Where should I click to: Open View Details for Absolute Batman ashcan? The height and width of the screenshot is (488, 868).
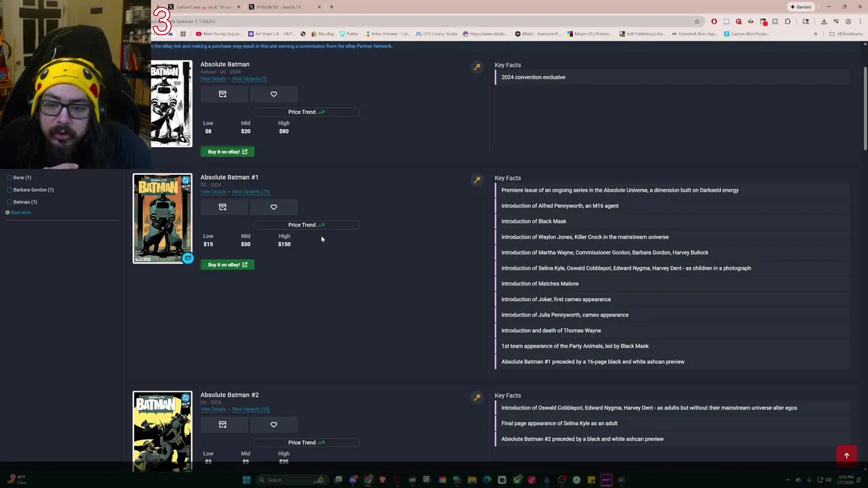click(213, 79)
